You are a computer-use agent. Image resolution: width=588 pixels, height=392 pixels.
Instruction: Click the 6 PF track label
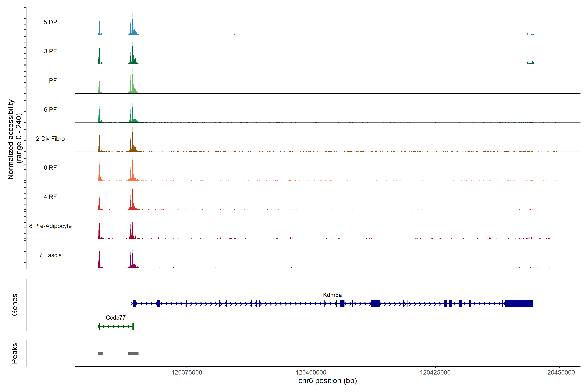(x=50, y=109)
